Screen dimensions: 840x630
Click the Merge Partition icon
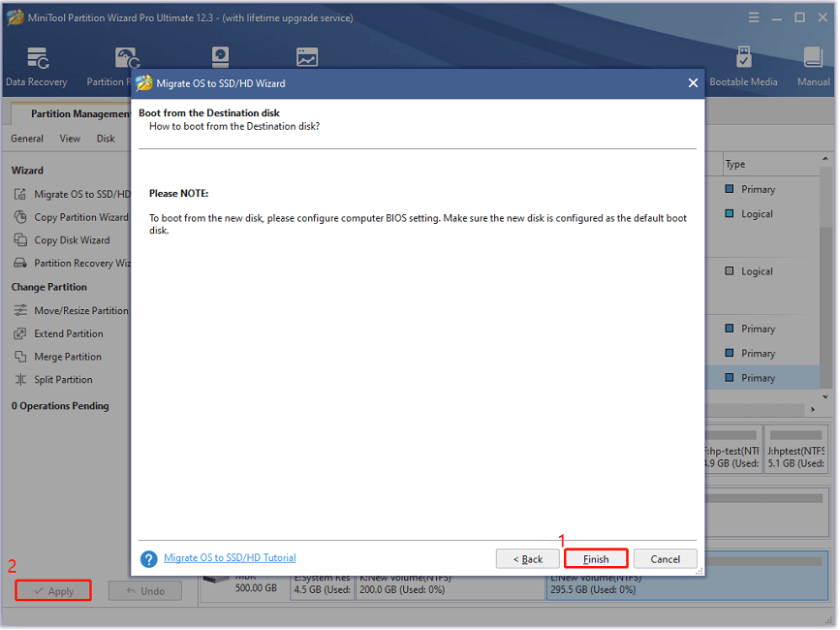point(19,357)
